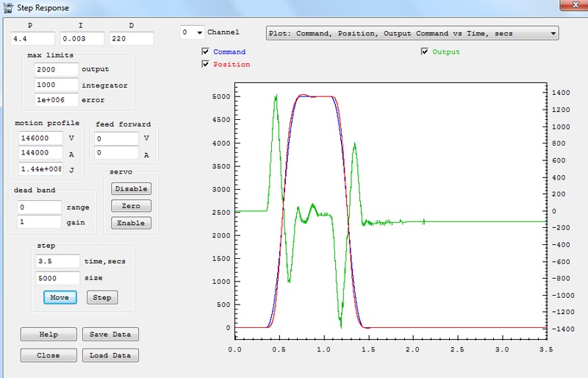This screenshot has height=378, width=588.
Task: Click the Close button at bottom left
Action: (48, 355)
